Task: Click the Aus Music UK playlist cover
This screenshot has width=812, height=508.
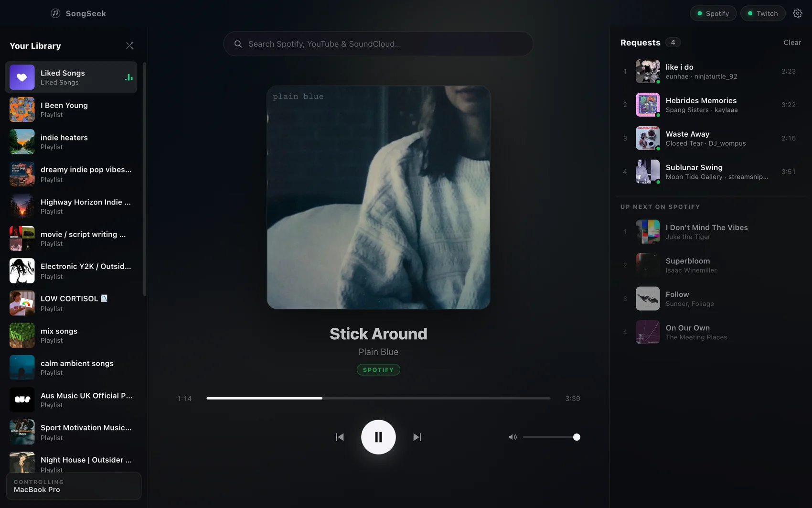Action: (x=22, y=400)
